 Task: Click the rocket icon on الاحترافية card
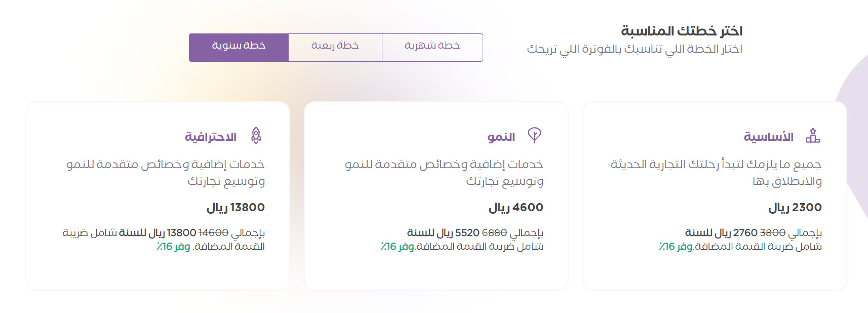[256, 136]
